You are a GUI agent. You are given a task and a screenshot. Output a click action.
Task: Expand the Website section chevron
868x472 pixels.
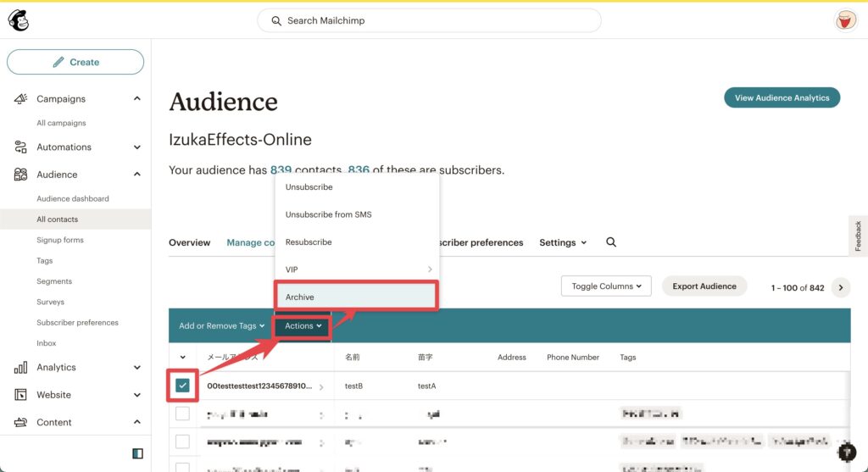click(137, 395)
